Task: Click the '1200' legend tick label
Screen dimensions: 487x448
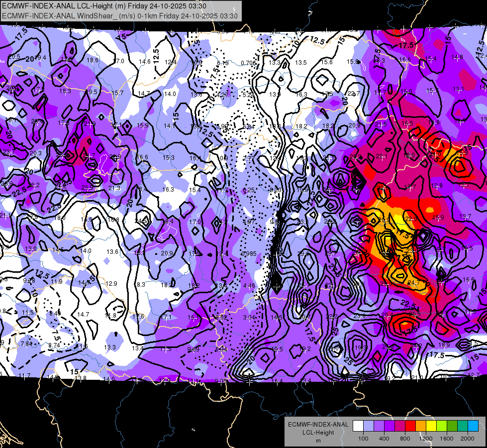Action: pyautogui.click(x=426, y=439)
